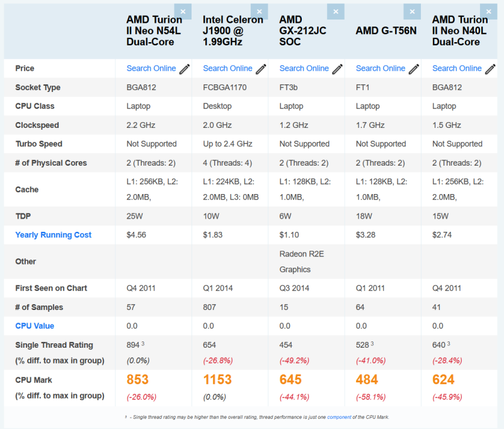Remove AMD G-T56N from comparison
504x429 pixels.
click(x=413, y=11)
